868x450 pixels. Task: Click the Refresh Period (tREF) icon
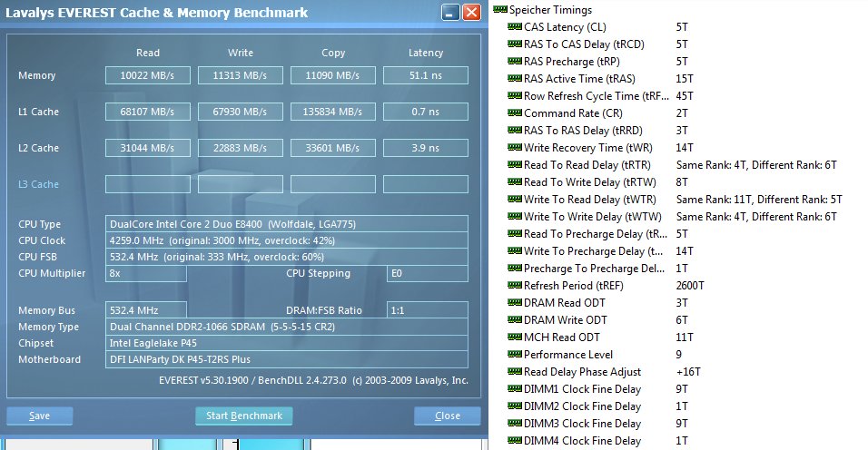click(x=515, y=285)
